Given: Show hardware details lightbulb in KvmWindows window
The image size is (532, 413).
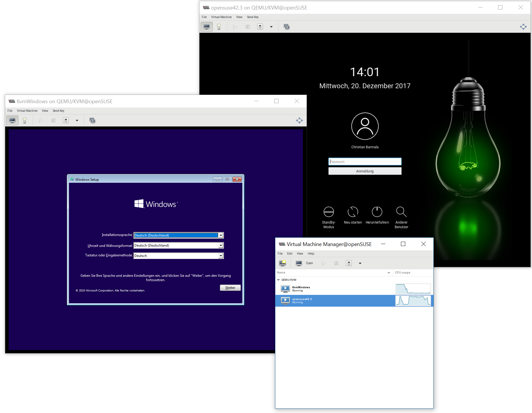Looking at the screenshot, I should (25, 120).
